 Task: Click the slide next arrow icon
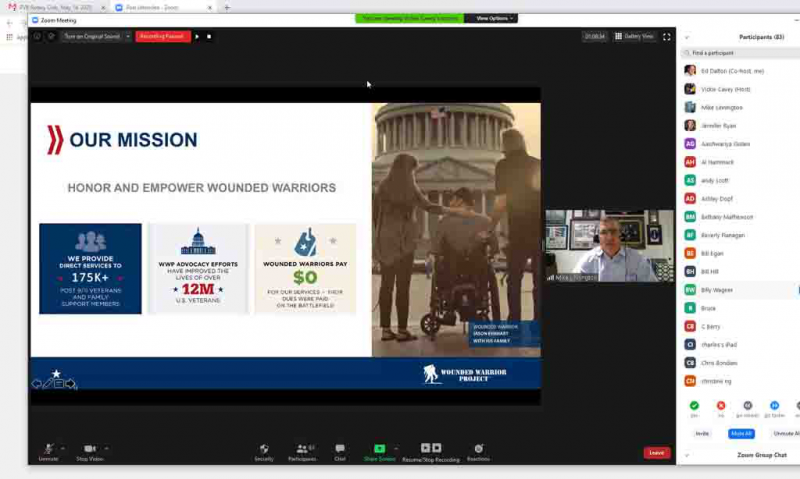[70, 384]
